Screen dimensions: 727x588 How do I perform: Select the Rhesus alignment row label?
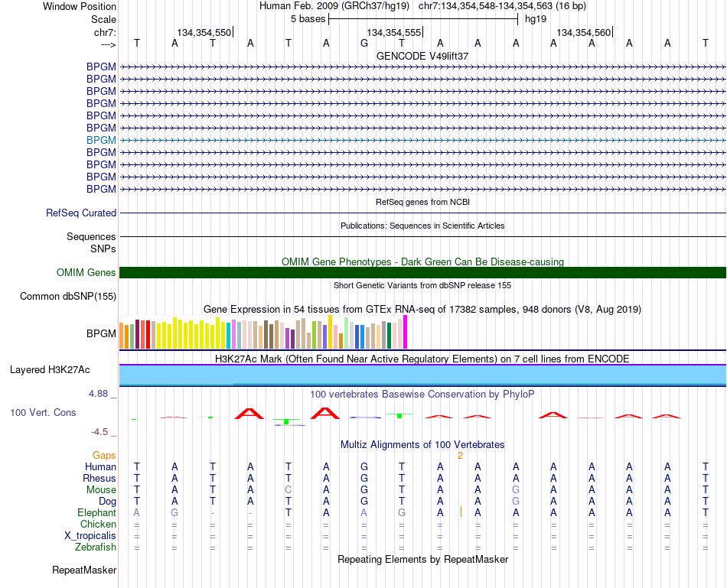coord(99,478)
